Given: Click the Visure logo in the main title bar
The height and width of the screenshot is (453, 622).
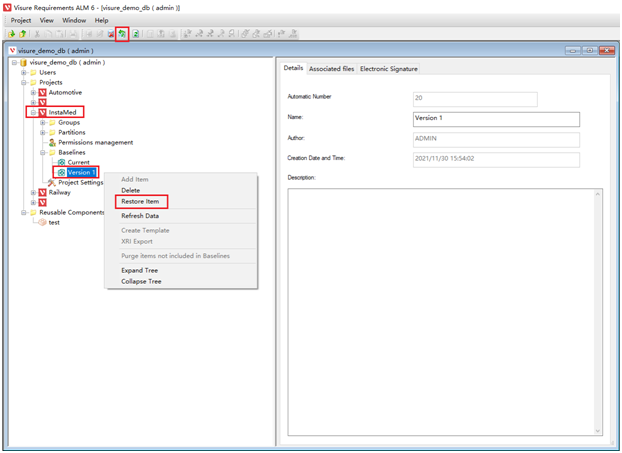Looking at the screenshot, I should pos(7,8).
